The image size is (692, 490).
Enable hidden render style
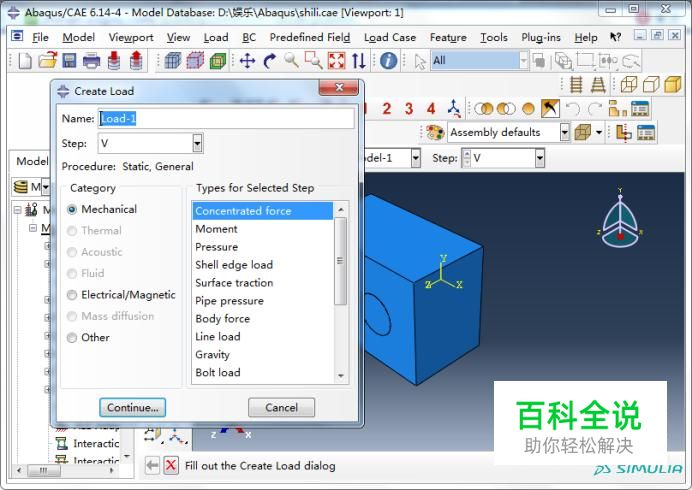pos(651,84)
